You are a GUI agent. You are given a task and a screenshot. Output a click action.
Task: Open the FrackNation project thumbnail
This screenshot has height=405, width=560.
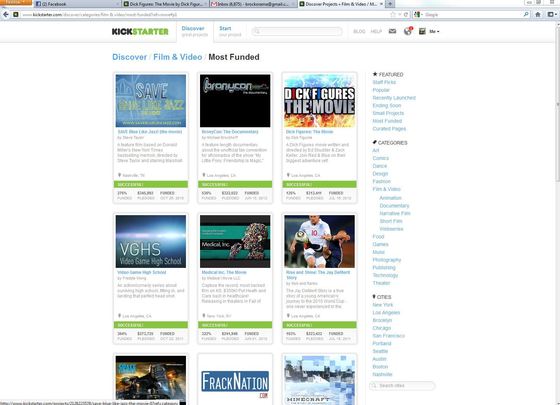pyautogui.click(x=235, y=380)
